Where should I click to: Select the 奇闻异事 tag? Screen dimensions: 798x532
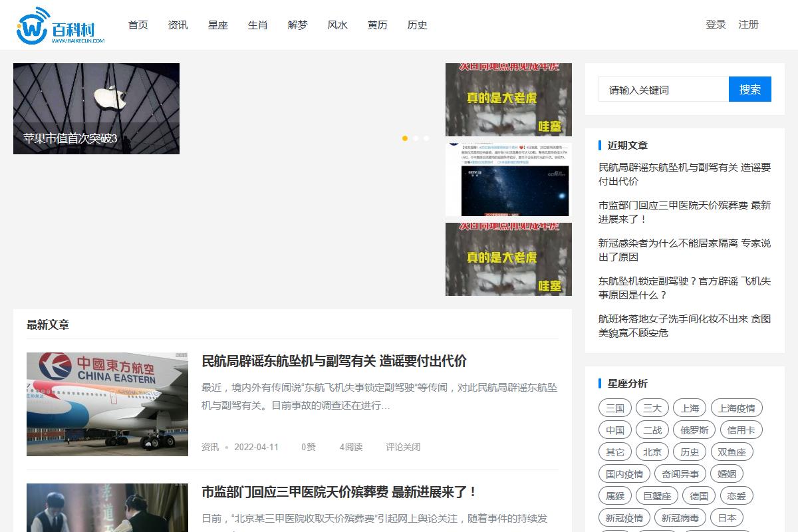click(x=680, y=474)
